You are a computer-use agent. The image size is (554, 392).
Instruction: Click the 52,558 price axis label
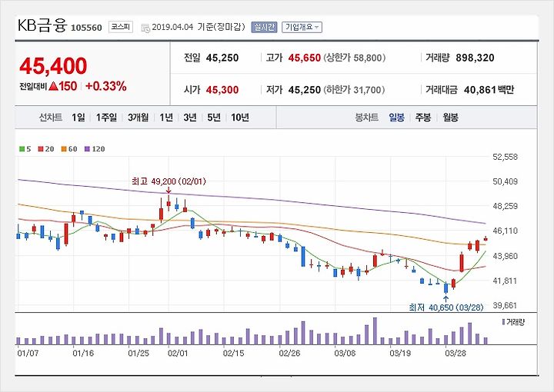[505, 157]
